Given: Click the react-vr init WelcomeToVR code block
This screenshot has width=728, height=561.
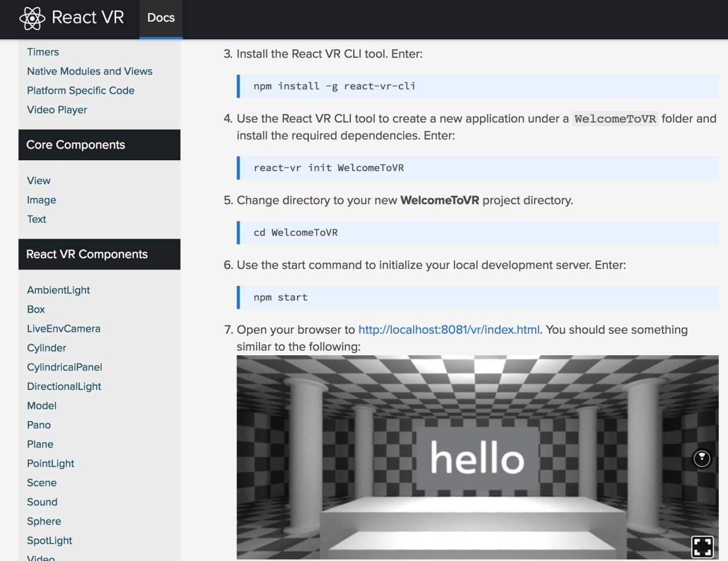Looking at the screenshot, I should pyautogui.click(x=478, y=168).
